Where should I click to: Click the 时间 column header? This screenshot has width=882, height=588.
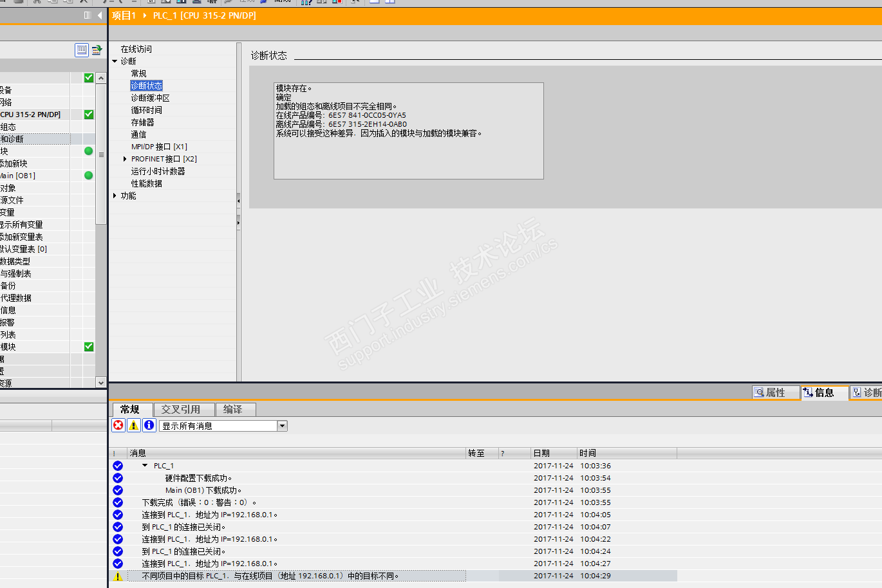(627, 453)
